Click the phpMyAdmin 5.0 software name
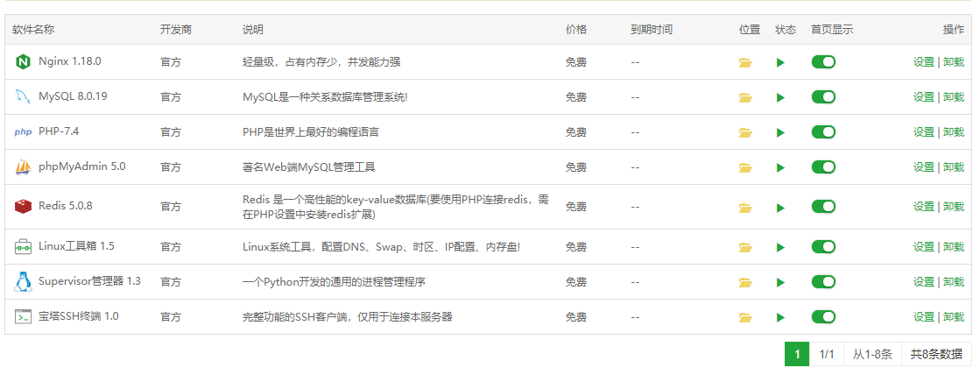The width and height of the screenshot is (980, 375). [81, 166]
